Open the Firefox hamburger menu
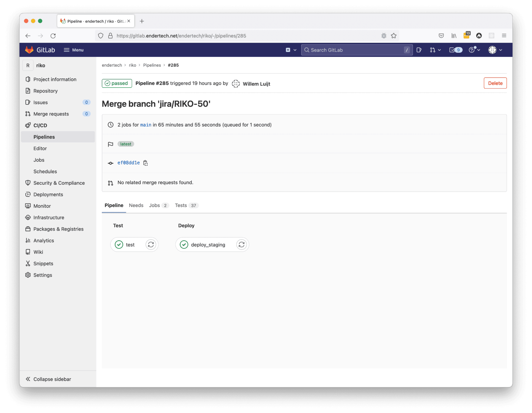 (x=504, y=36)
